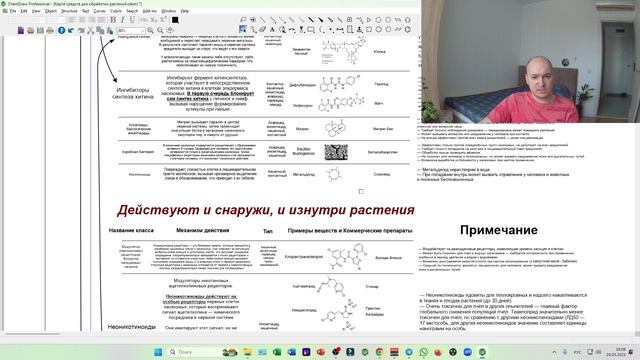Click the Cut scissors icon
This screenshot has width=640, height=360.
tap(90, 30)
